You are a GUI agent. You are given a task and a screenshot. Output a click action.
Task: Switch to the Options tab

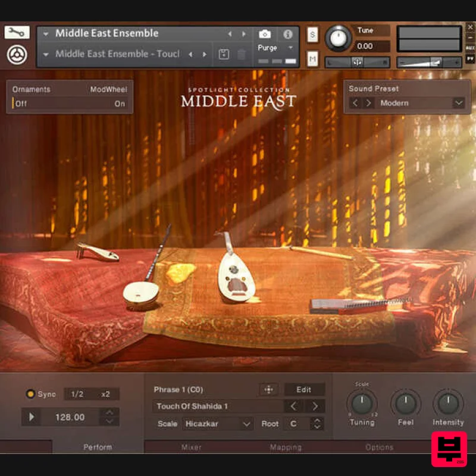pyautogui.click(x=380, y=447)
